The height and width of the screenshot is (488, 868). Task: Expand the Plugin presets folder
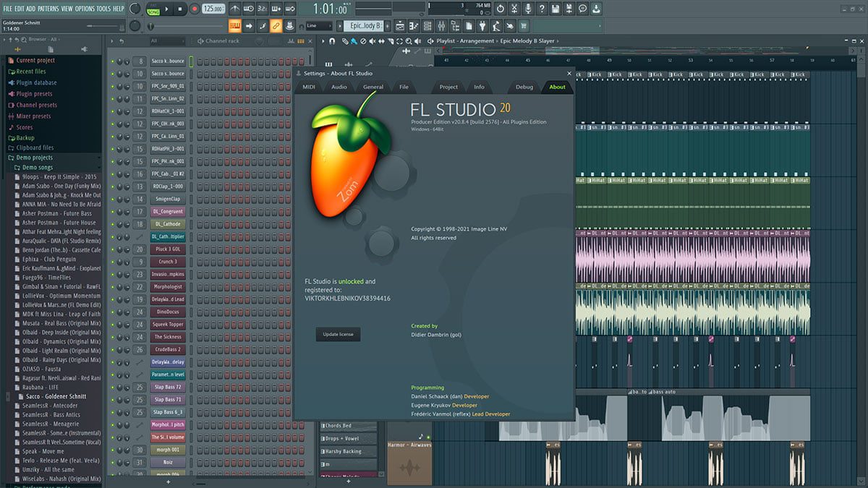coord(34,94)
